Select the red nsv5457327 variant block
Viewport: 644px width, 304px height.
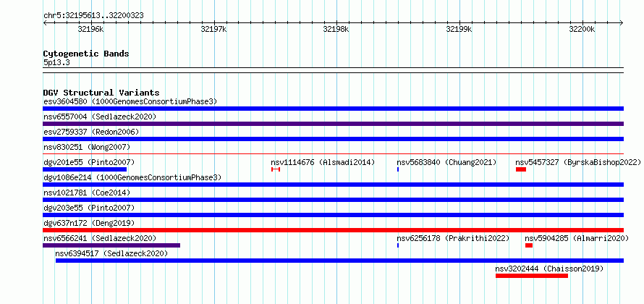coord(521,169)
